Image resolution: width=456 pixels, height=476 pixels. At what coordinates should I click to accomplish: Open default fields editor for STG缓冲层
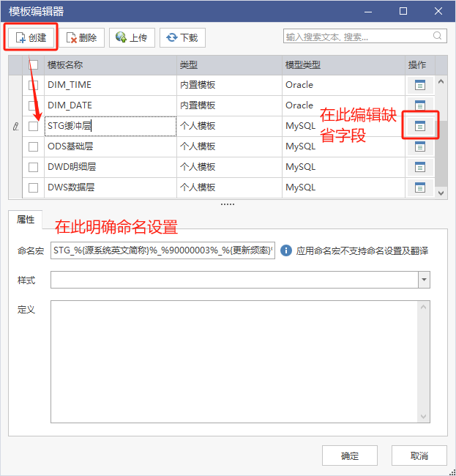pyautogui.click(x=420, y=126)
